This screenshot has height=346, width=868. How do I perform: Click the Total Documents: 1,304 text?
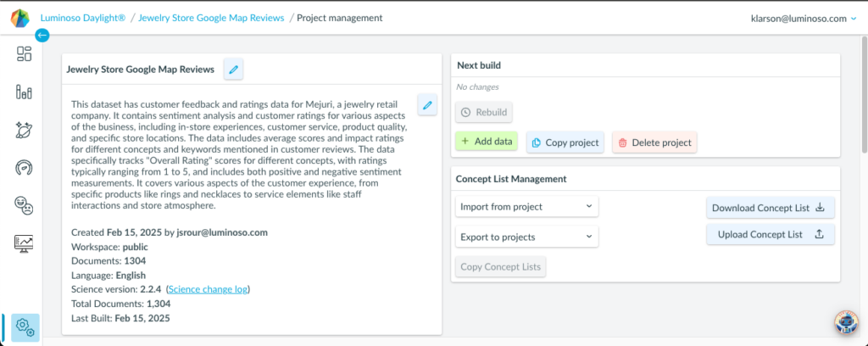pyautogui.click(x=120, y=304)
